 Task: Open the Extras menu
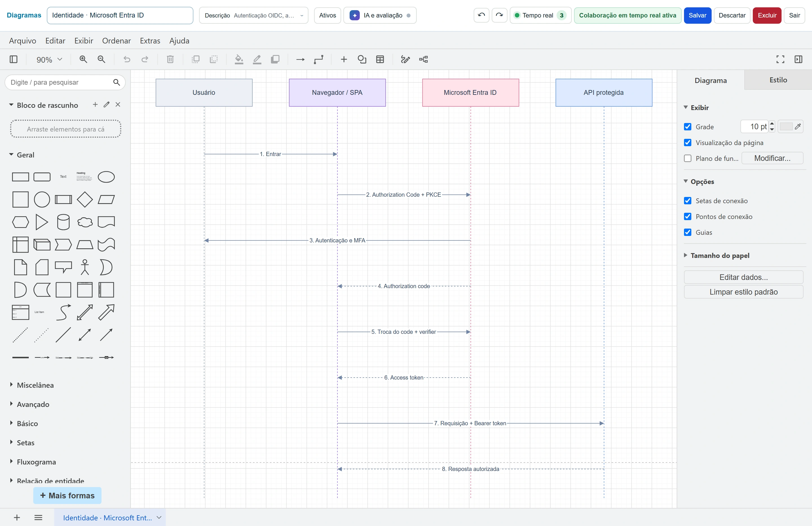[150, 41]
